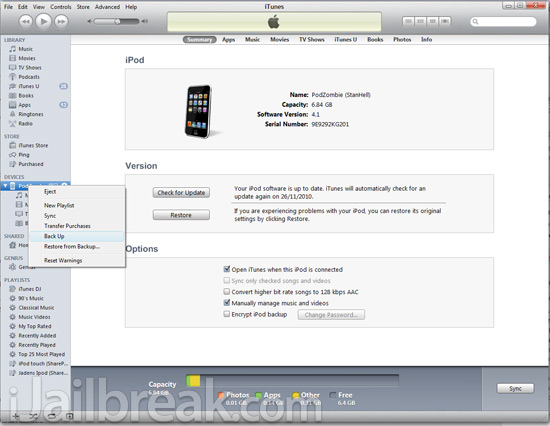Select the Music tab

coord(253,40)
